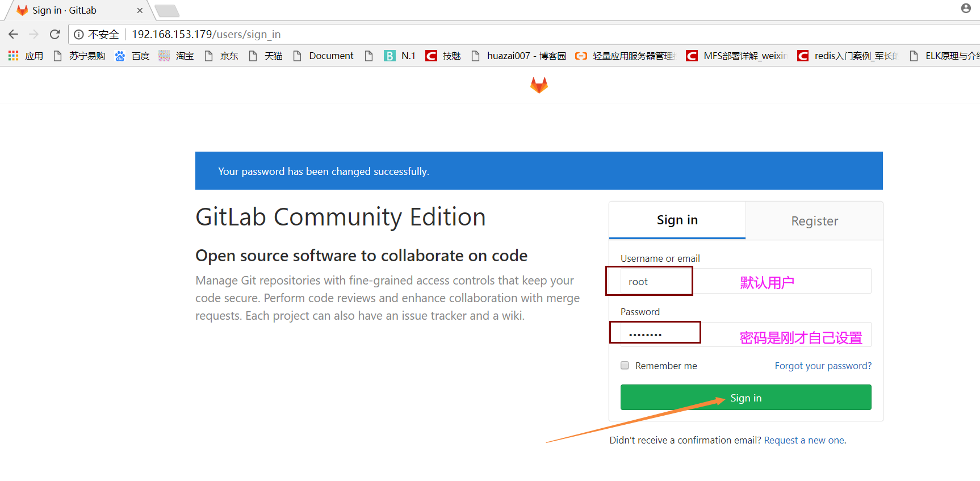Open the 苏宁易购 bookmark
980x481 pixels.
(x=79, y=56)
